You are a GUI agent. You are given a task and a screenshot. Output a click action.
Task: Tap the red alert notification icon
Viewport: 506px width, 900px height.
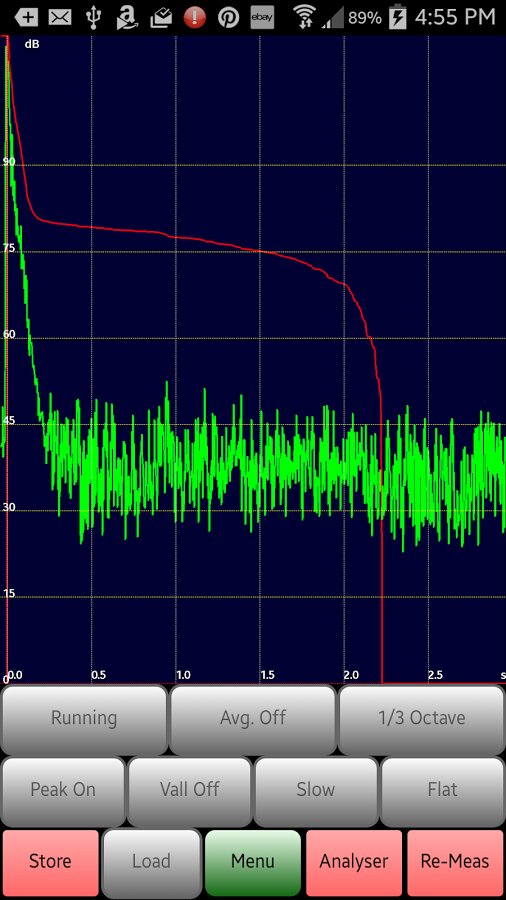point(194,18)
